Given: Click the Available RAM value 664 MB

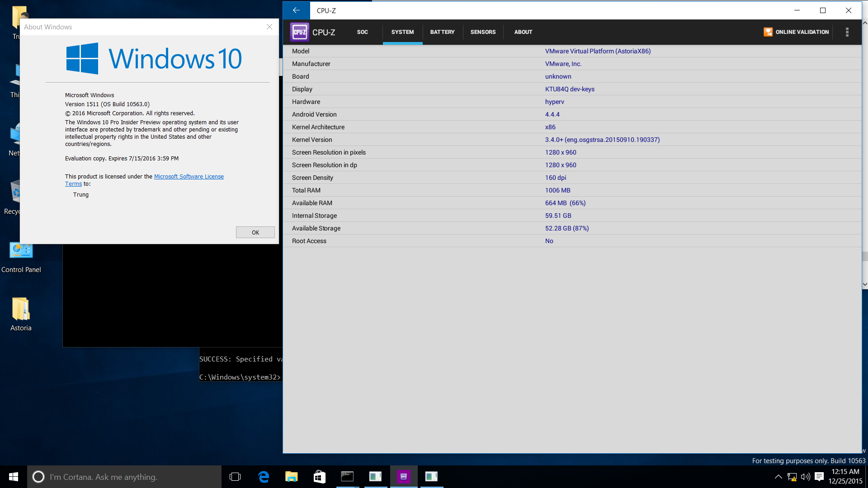Looking at the screenshot, I should pos(565,203).
